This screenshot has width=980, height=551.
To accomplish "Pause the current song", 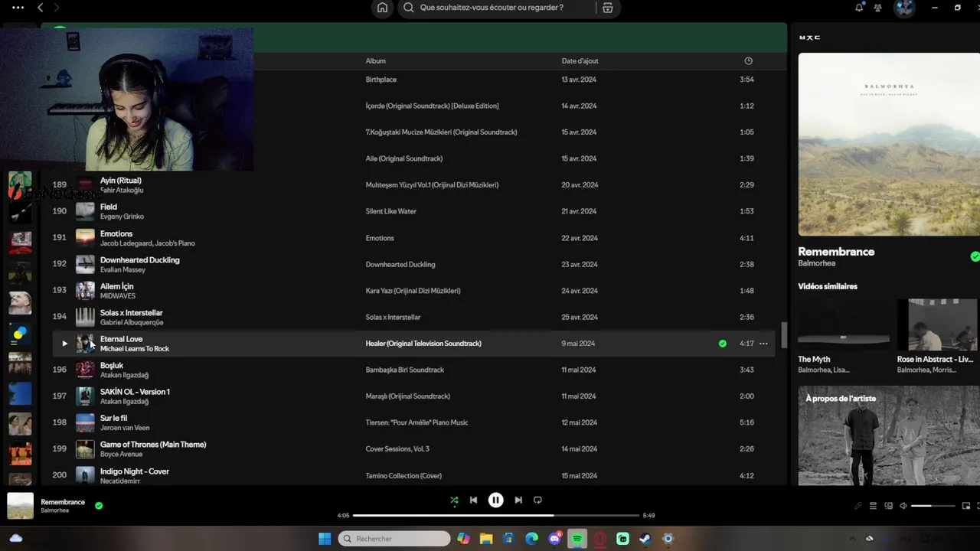I will coord(496,500).
